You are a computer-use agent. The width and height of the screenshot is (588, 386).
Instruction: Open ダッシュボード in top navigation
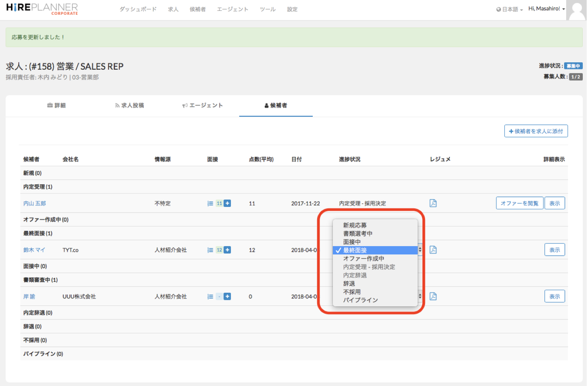click(x=138, y=9)
